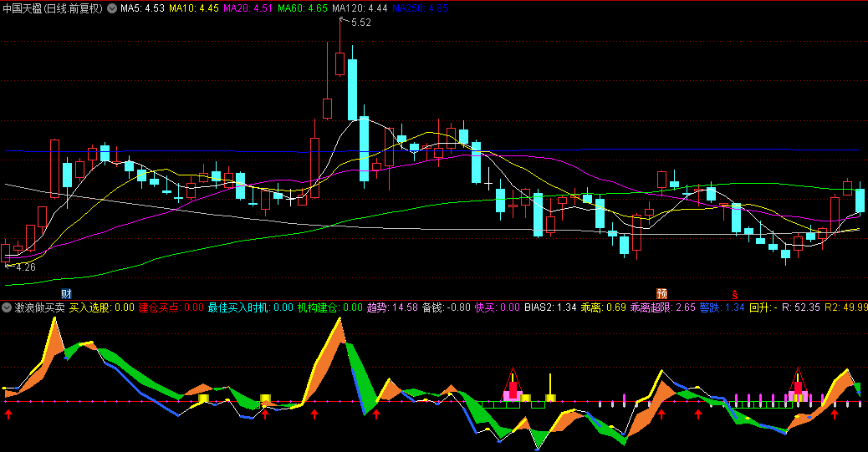
Task: Click the red S marker on the time axis
Action: click(734, 294)
